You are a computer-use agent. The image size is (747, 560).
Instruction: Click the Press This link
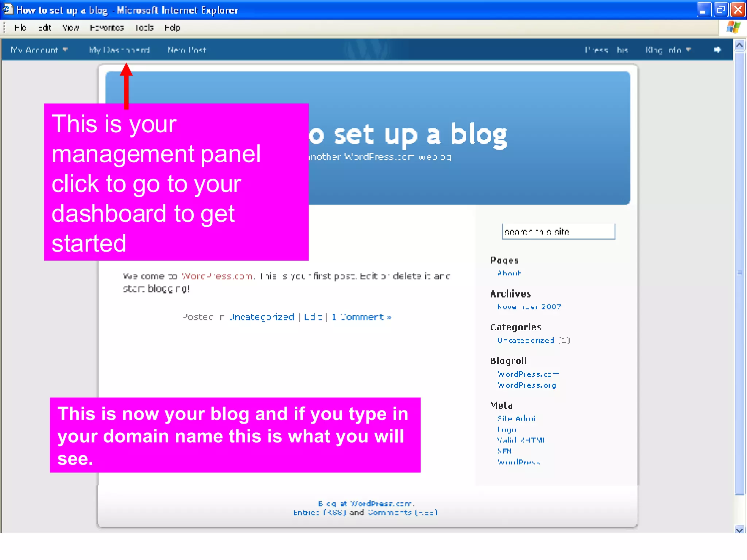pos(606,50)
